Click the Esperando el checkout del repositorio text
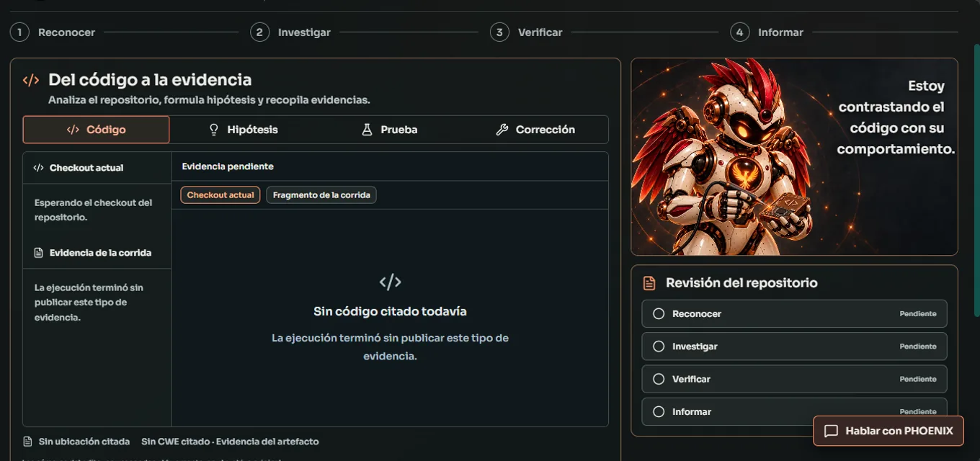 (94, 210)
